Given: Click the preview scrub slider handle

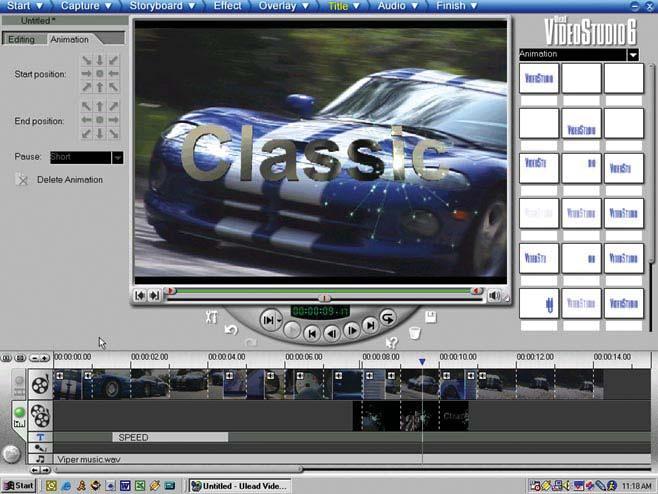Looking at the screenshot, I should point(324,298).
